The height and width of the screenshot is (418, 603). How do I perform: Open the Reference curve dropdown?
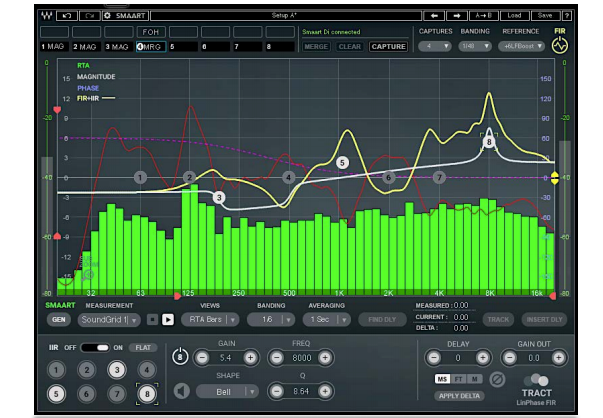[521, 46]
